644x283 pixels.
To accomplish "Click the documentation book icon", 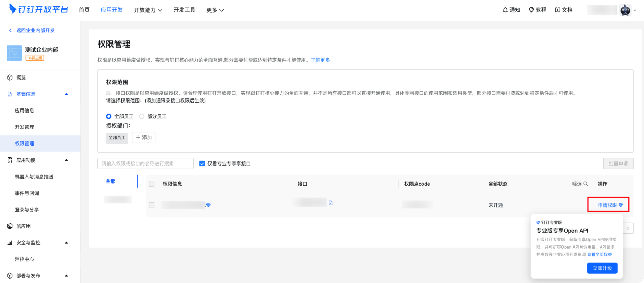I will coord(558,10).
